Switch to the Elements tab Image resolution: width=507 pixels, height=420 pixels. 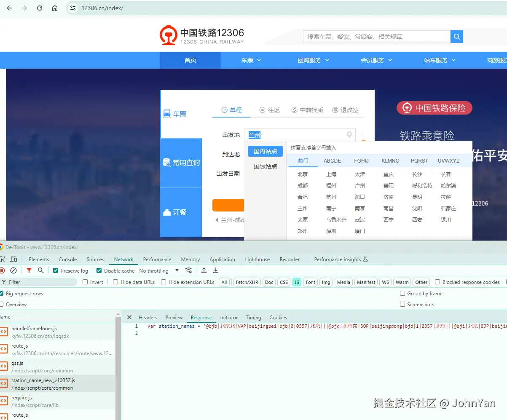point(39,259)
